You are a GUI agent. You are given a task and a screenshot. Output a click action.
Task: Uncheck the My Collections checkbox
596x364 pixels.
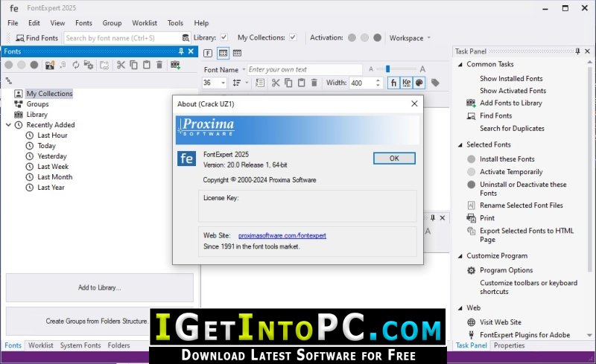coord(293,37)
